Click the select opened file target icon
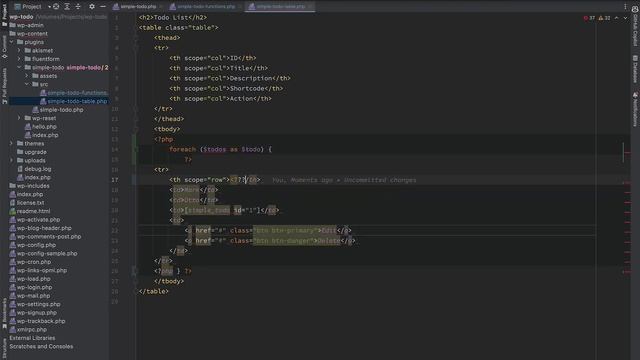Screen dimensions: 640x360 pos(56,7)
